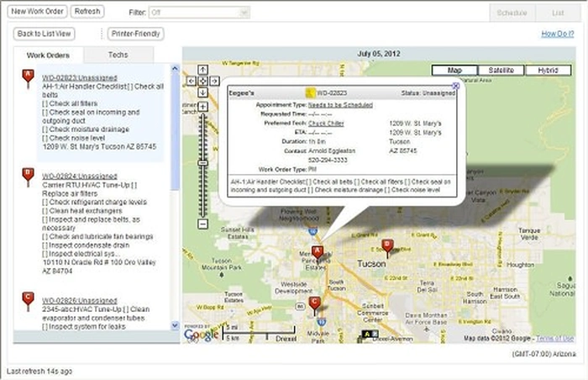Click the yellow work order icon in popup
The height and width of the screenshot is (380, 588).
point(310,92)
